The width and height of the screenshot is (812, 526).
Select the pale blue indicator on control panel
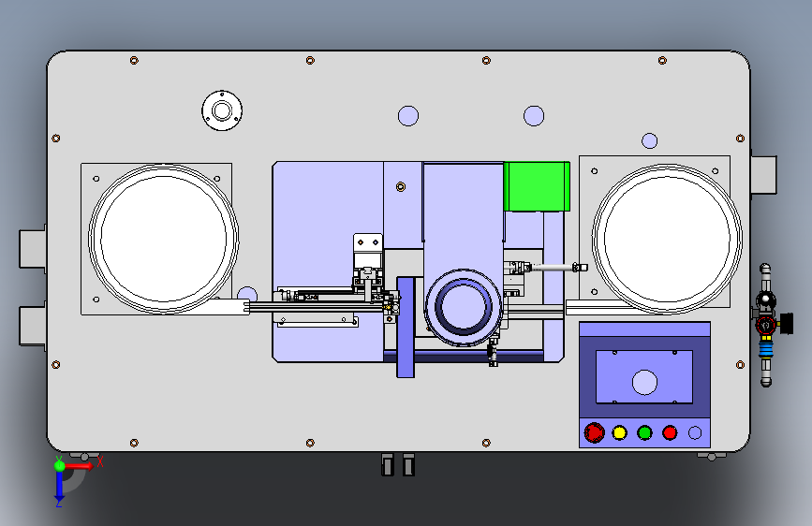(695, 432)
